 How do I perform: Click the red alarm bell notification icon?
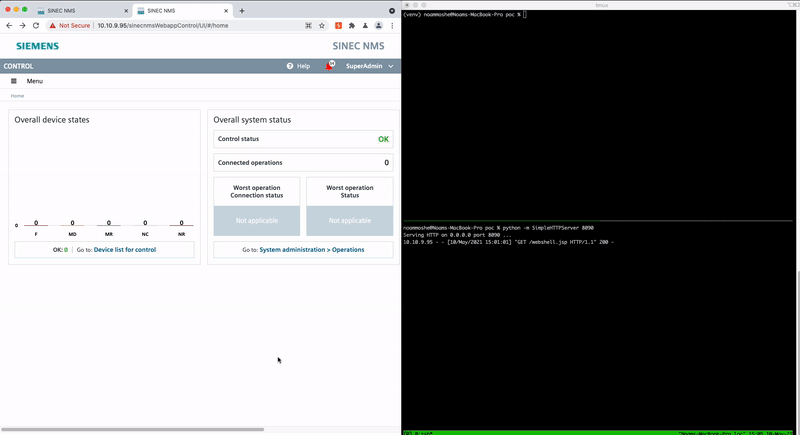[x=329, y=66]
